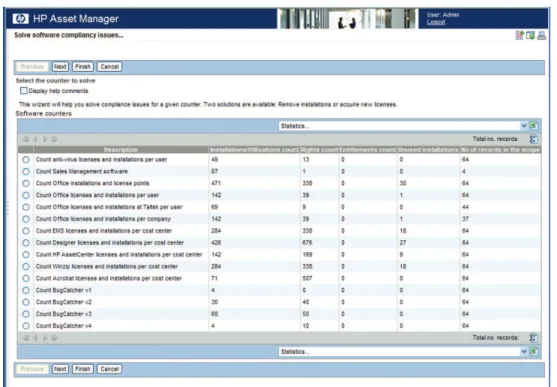This screenshot has height=387, width=557.
Task: Click the bottom Cancel button
Action: [109, 369]
